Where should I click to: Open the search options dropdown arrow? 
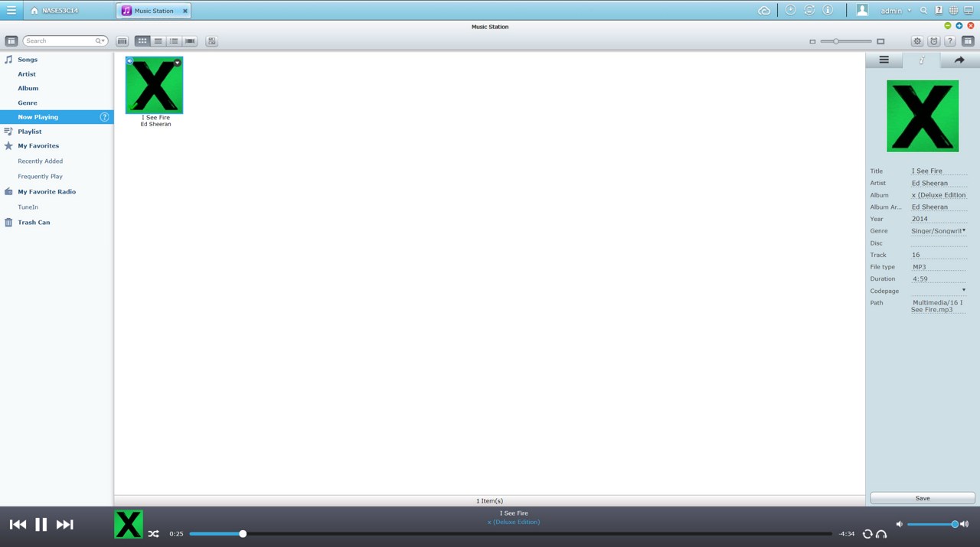(100, 41)
